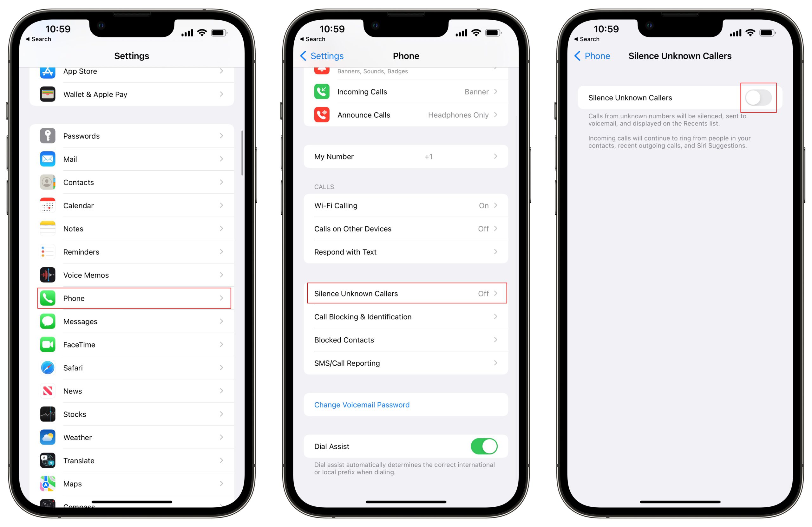
Task: Open the Phone settings
Action: tap(131, 298)
